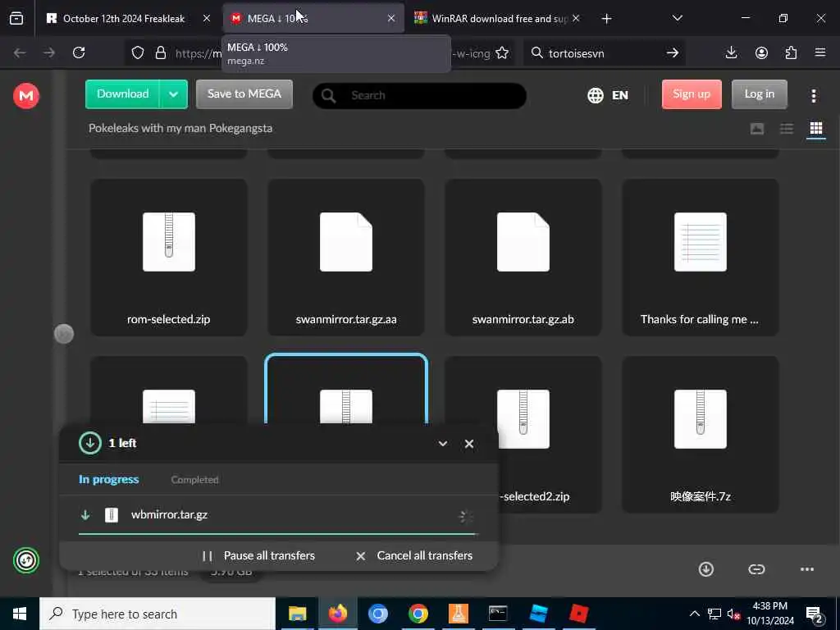Click the bottom bar get link icon
The image size is (840, 630).
[x=756, y=569]
